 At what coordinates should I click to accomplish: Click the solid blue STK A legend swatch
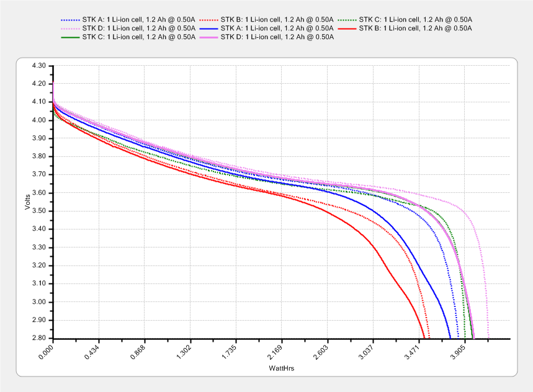point(208,28)
